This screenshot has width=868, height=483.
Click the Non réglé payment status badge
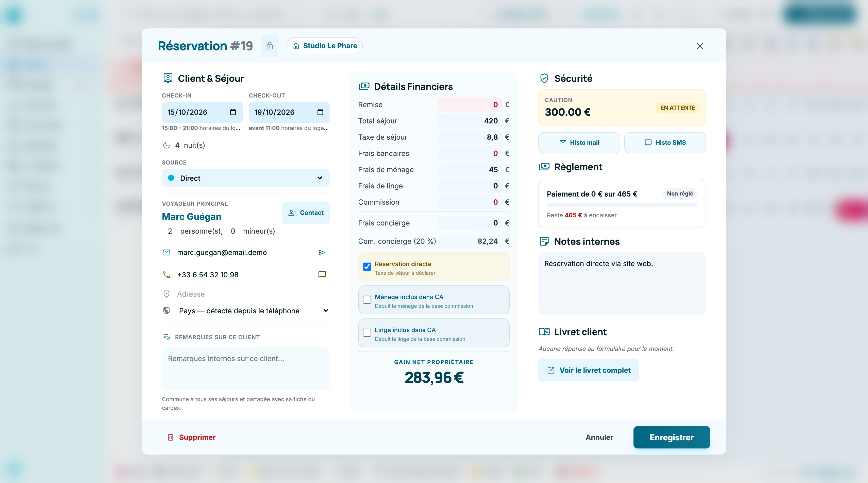[680, 194]
